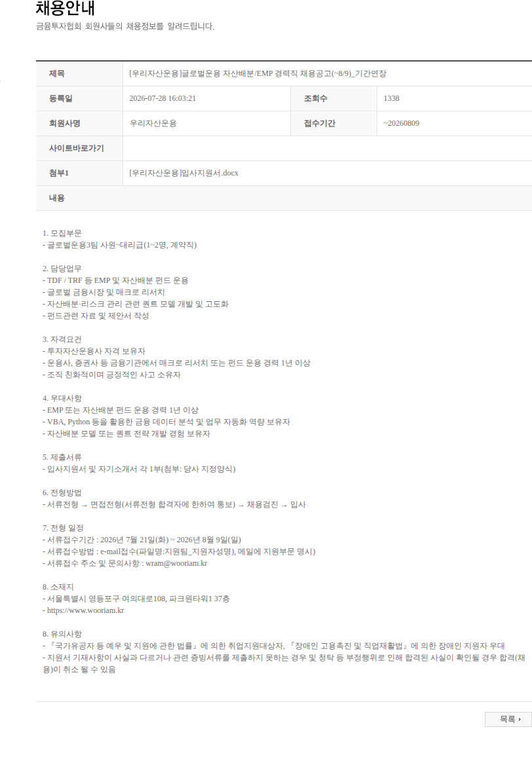Click the view count 1338
Viewport: 532px width, 763px height.
point(391,99)
